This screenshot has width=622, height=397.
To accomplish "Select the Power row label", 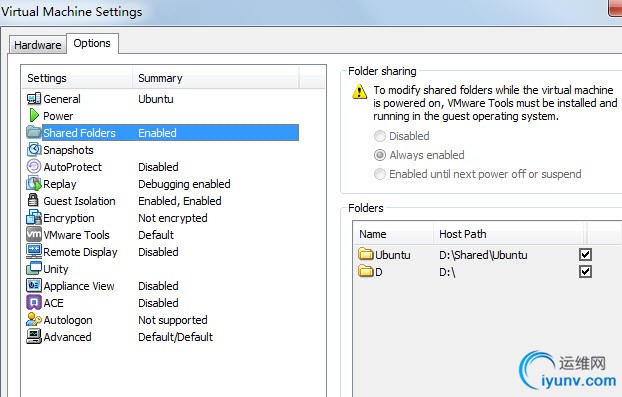I will [58, 116].
